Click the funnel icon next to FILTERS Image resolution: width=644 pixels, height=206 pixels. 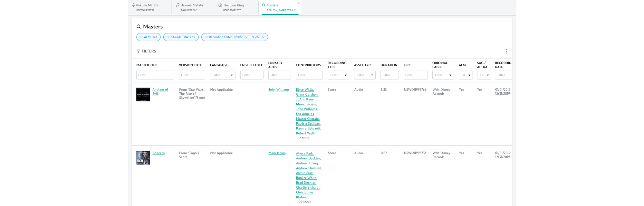pyautogui.click(x=138, y=51)
